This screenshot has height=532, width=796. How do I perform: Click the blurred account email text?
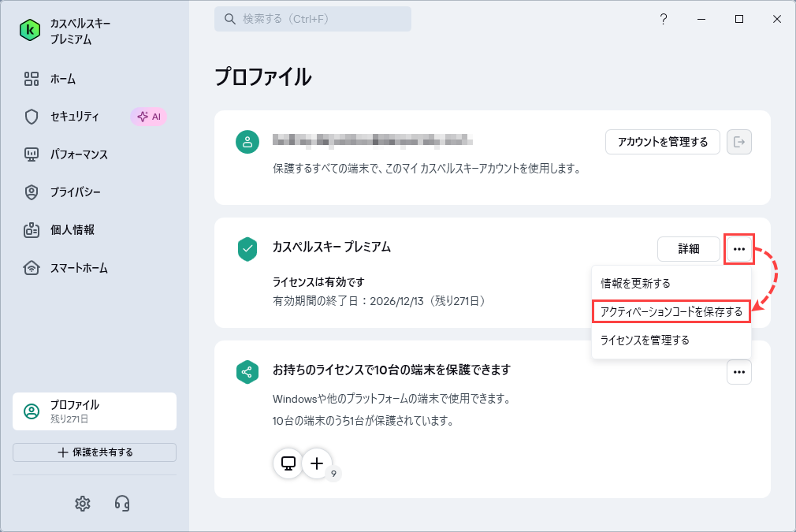pos(373,140)
